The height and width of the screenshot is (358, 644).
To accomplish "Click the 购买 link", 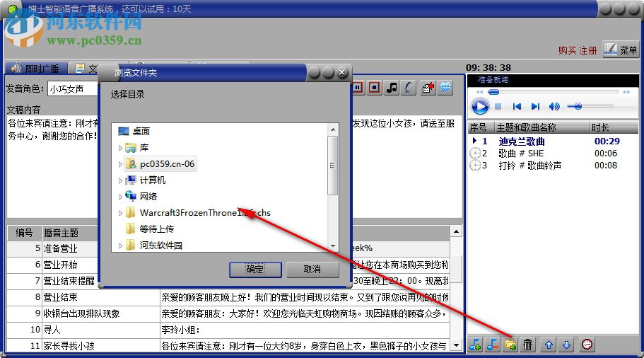I will [567, 50].
